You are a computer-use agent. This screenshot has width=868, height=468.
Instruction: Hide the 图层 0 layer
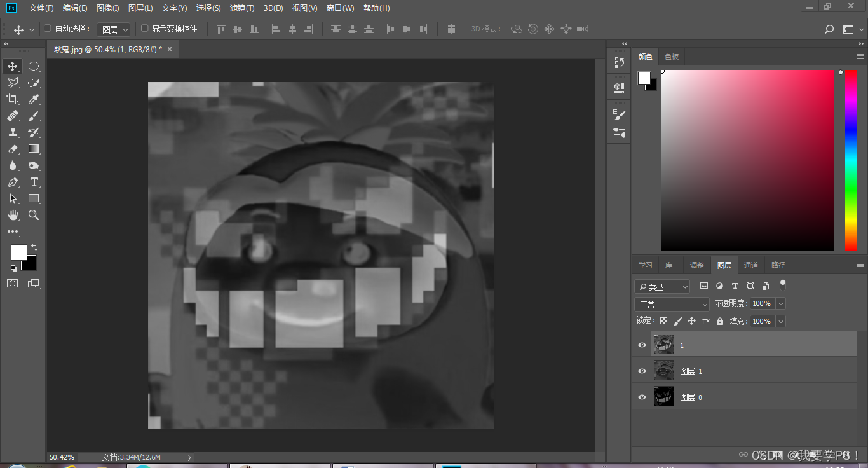click(x=642, y=397)
